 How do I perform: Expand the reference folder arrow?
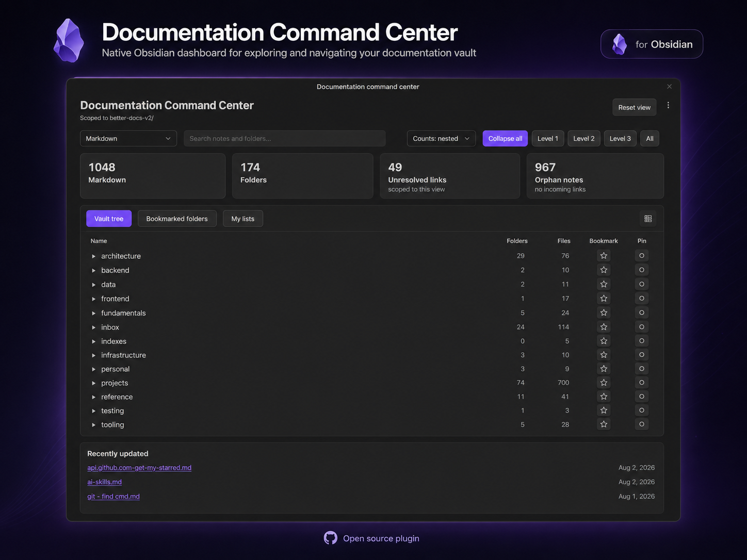93,397
